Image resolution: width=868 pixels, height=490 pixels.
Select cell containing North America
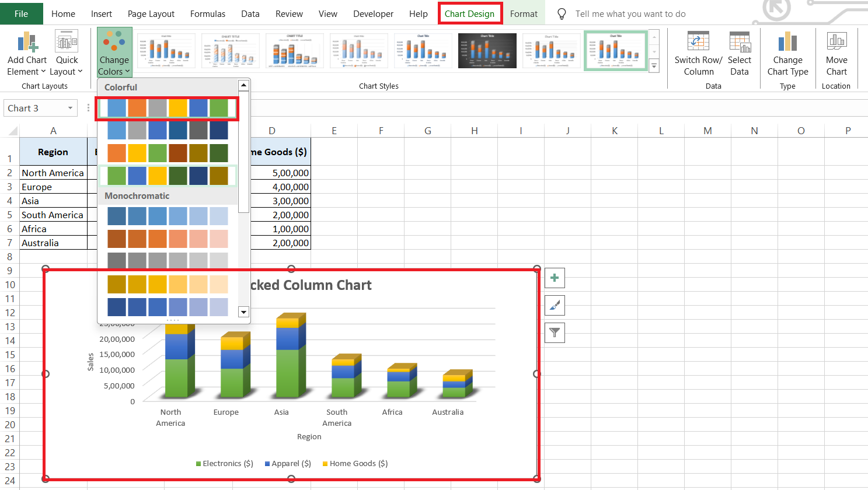tap(53, 173)
